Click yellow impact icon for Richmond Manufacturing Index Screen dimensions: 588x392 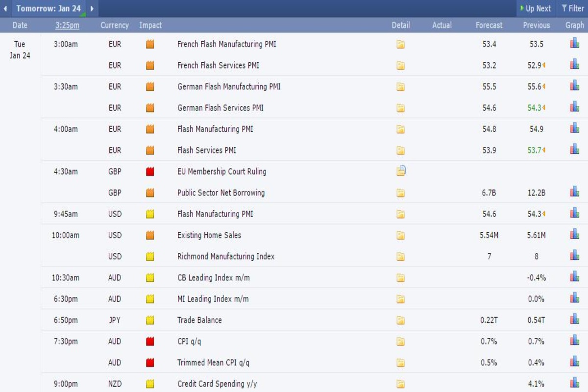point(150,256)
